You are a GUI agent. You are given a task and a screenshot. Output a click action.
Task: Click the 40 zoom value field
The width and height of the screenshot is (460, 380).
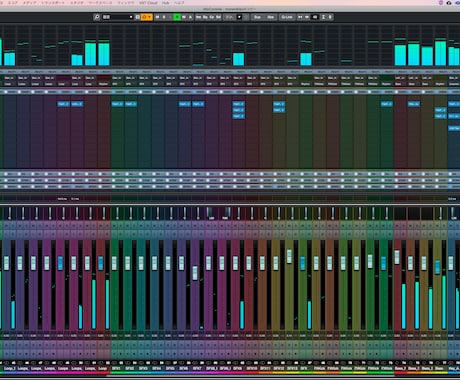(315, 17)
